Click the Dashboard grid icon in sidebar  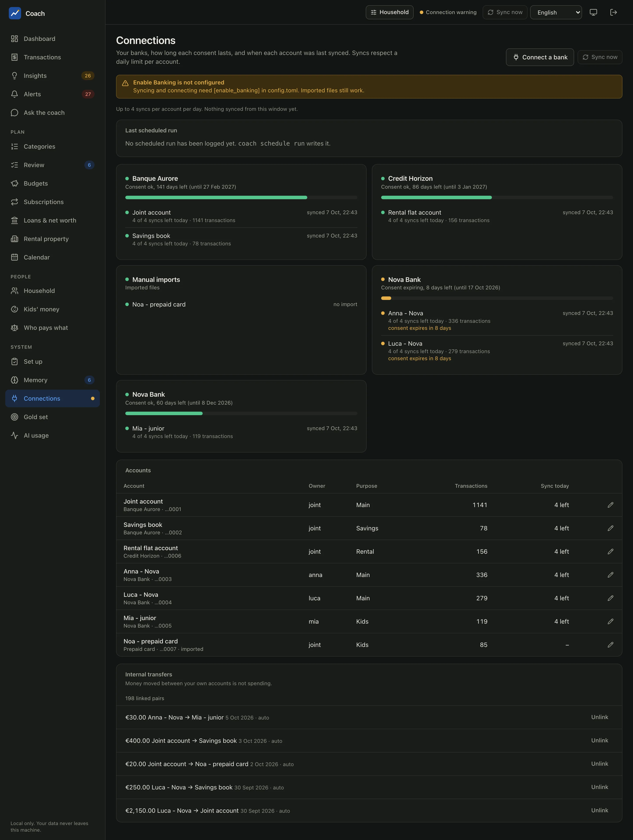(15, 39)
